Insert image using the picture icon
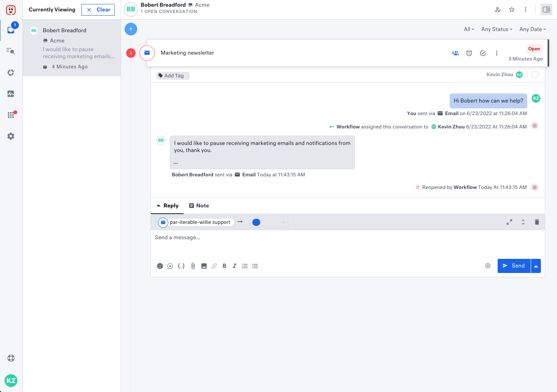557x392 pixels. (x=204, y=266)
